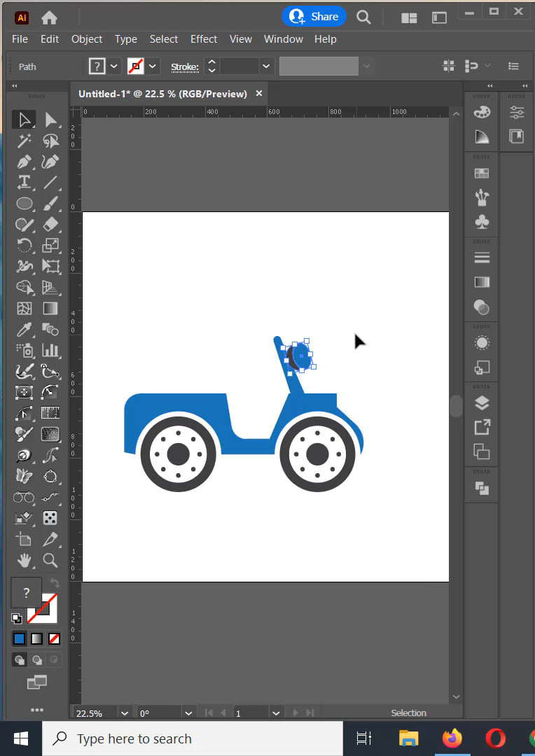Open the Swatches panel
The image size is (535, 756).
pyautogui.click(x=482, y=173)
